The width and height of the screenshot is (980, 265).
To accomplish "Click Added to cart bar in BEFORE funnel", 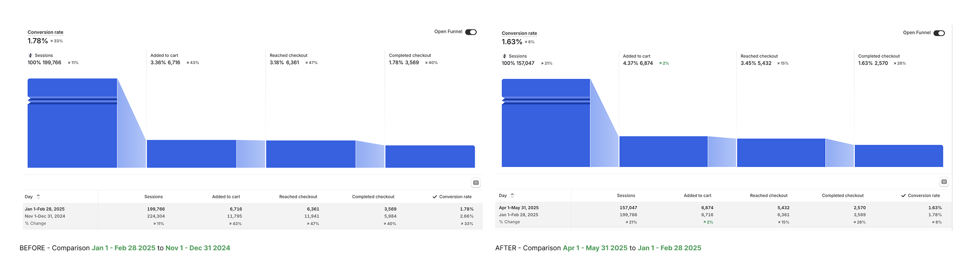I will point(191,154).
